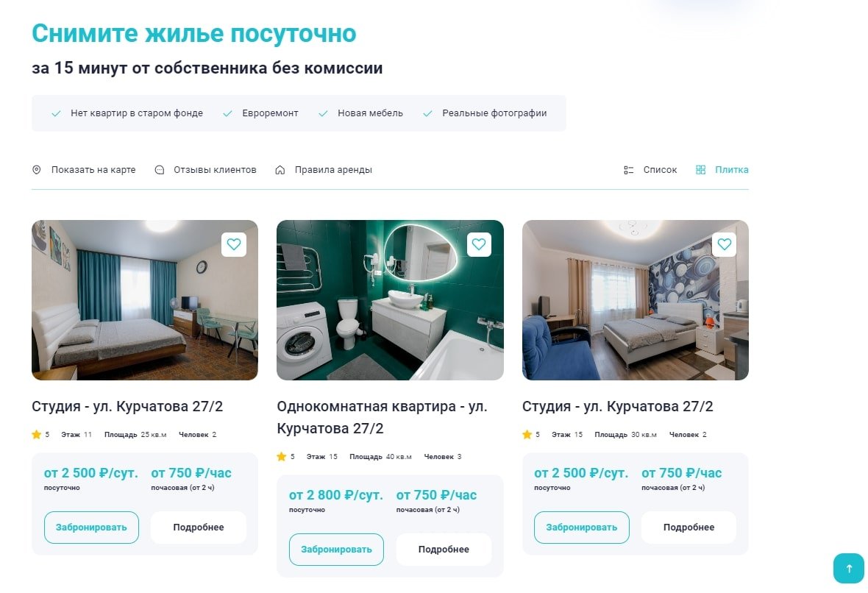Favorite the one-room apartment with heart icon

[x=479, y=244]
